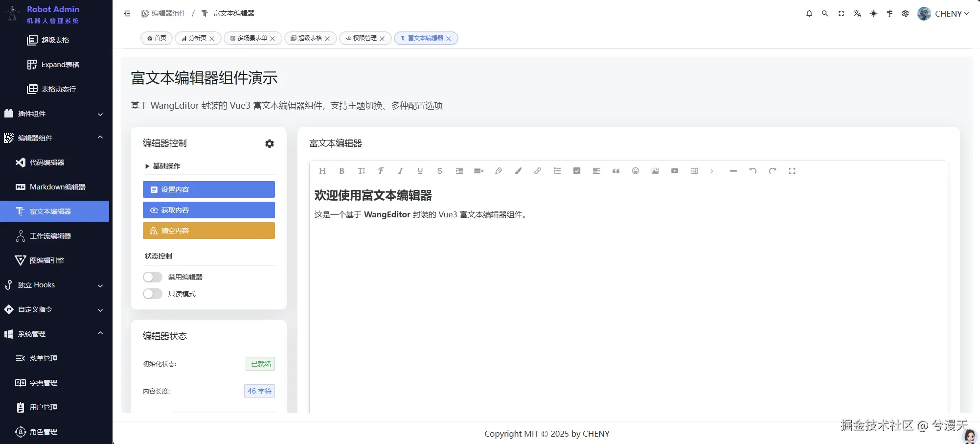Insert a table into the editor
This screenshot has height=444, width=980.
coord(694,171)
